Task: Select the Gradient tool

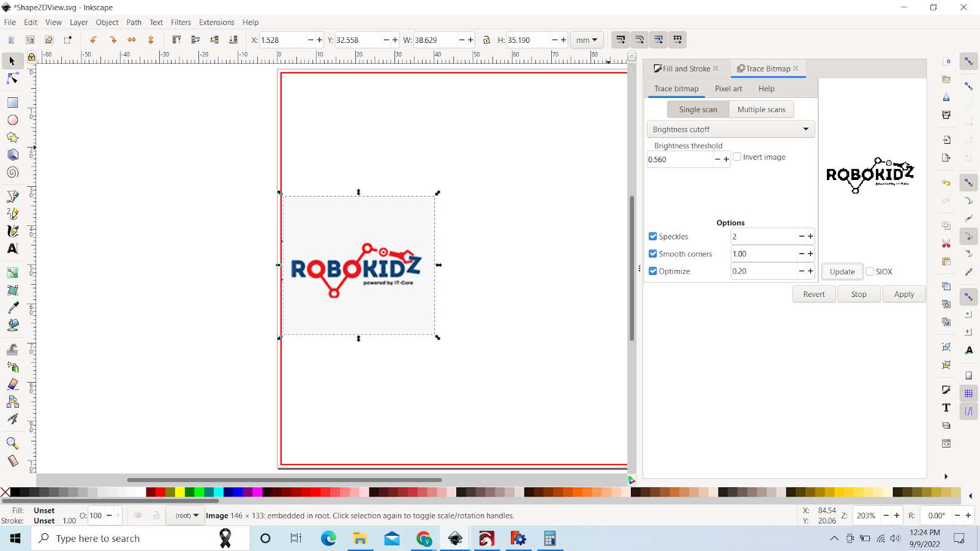Action: (12, 272)
